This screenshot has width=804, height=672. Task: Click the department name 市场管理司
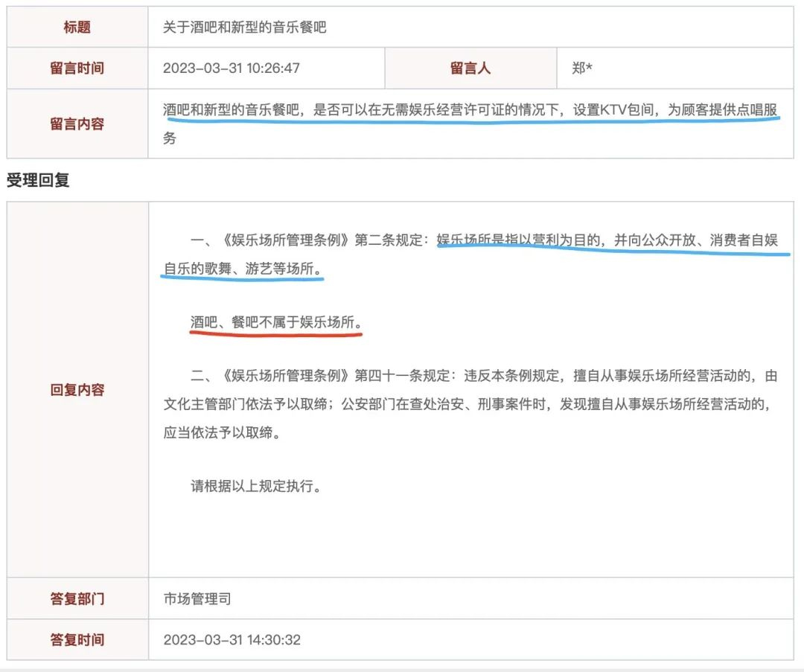point(197,598)
